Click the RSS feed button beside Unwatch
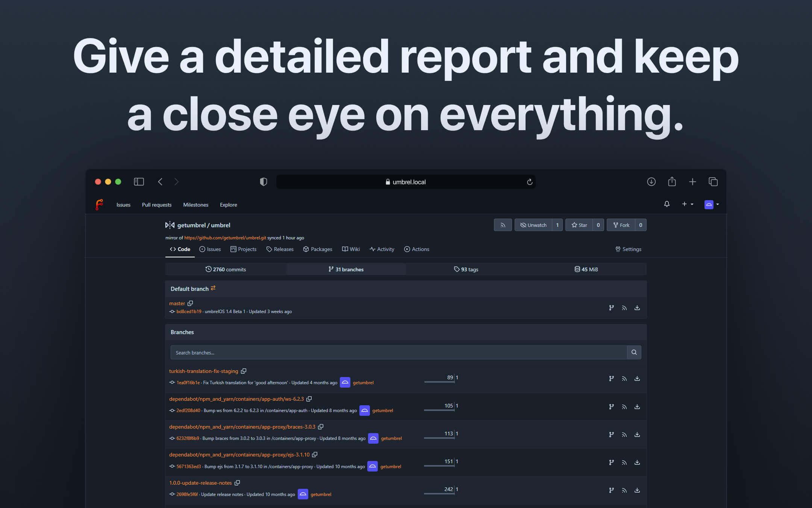 click(x=503, y=225)
